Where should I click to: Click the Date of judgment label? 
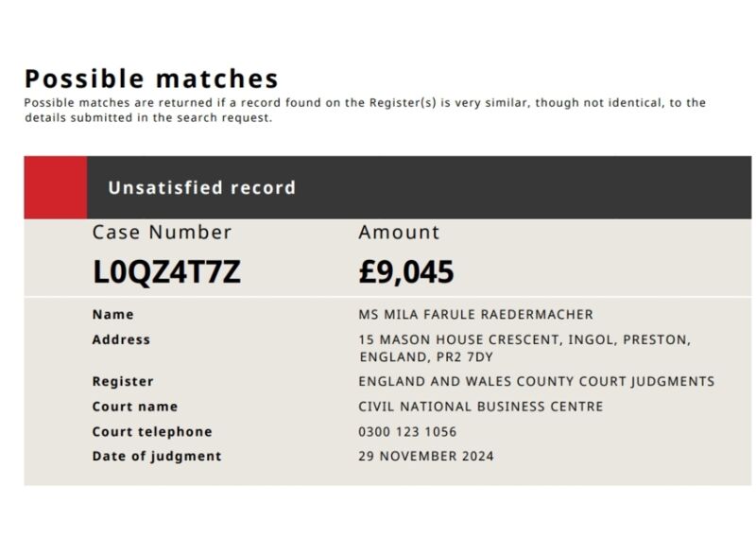click(x=157, y=457)
